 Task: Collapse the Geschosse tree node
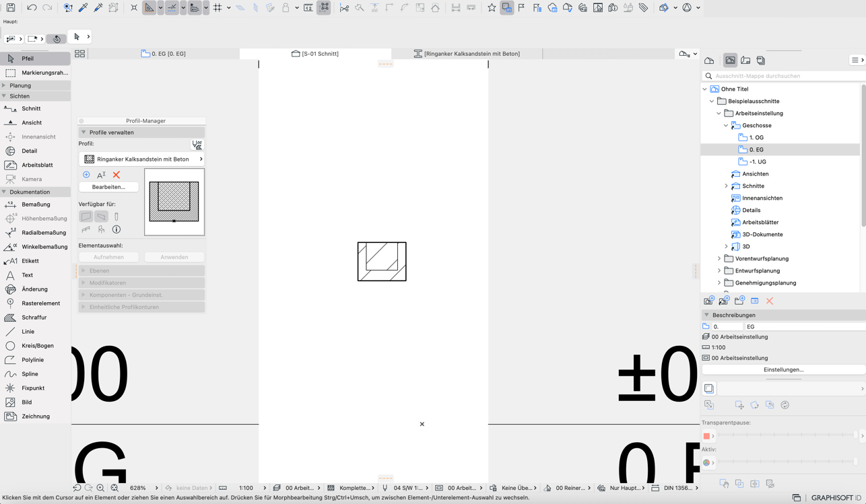point(726,125)
